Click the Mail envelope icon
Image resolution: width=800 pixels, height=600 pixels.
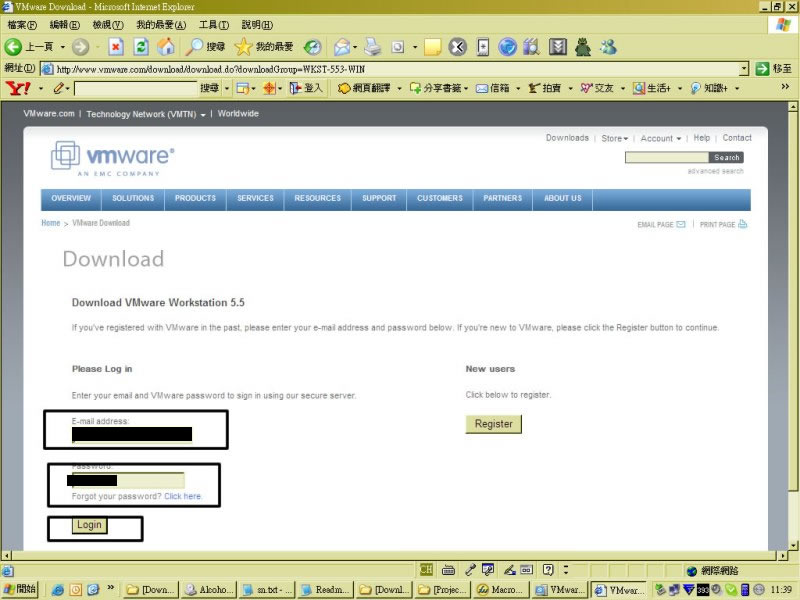[341, 47]
